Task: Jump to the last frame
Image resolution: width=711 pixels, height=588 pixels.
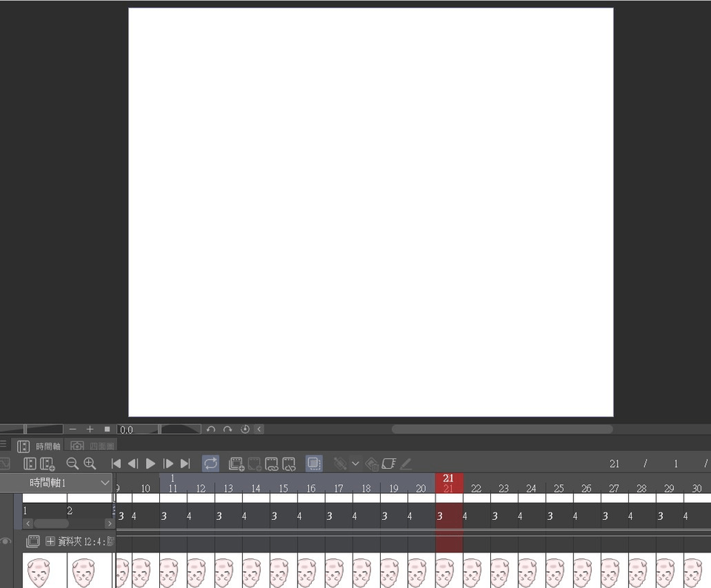Action: (x=185, y=464)
